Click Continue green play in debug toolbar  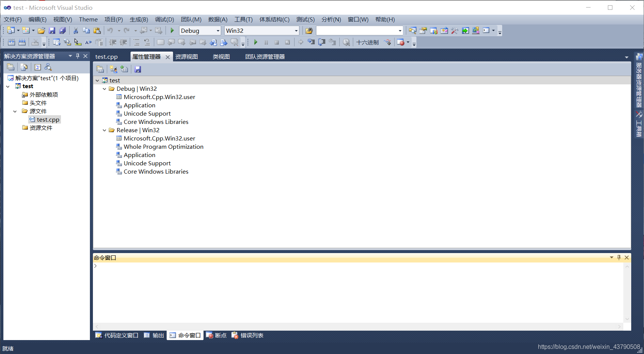coord(256,42)
